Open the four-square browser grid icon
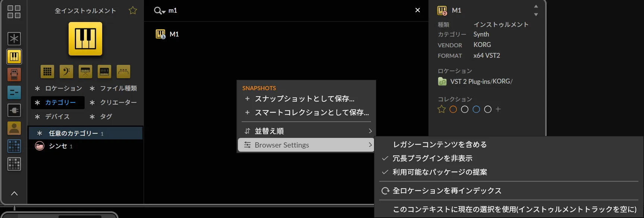Screen dimensions: 644x218 [x=14, y=12]
